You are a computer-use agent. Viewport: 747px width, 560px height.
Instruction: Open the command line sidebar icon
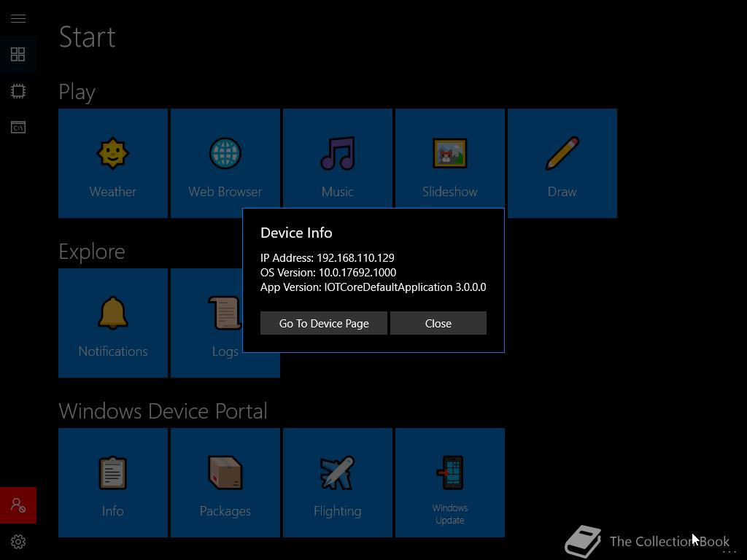point(18,127)
